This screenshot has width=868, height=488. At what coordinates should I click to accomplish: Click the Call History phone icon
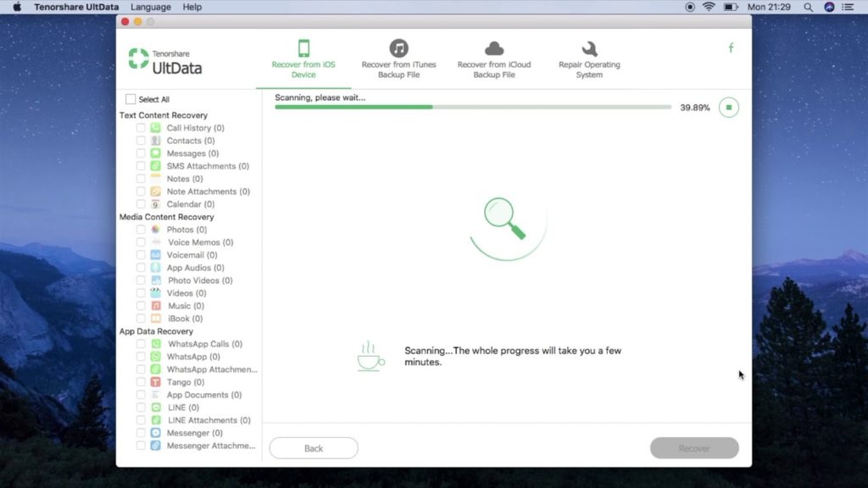pyautogui.click(x=156, y=128)
